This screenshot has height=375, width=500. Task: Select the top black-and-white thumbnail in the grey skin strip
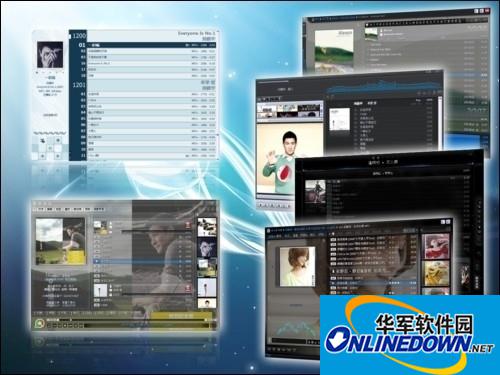point(207,227)
